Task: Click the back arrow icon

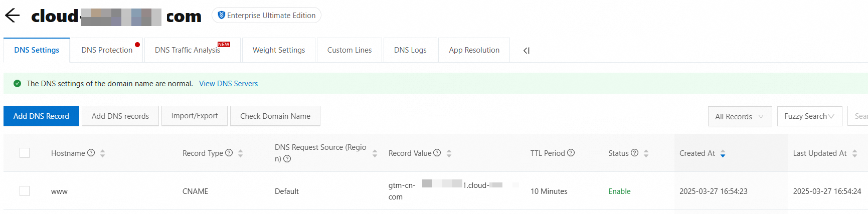Action: click(12, 16)
